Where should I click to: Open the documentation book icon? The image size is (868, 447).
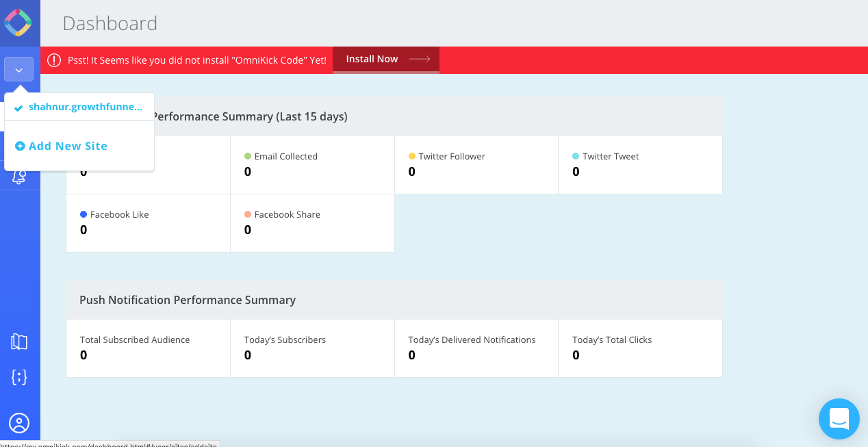tap(19, 342)
